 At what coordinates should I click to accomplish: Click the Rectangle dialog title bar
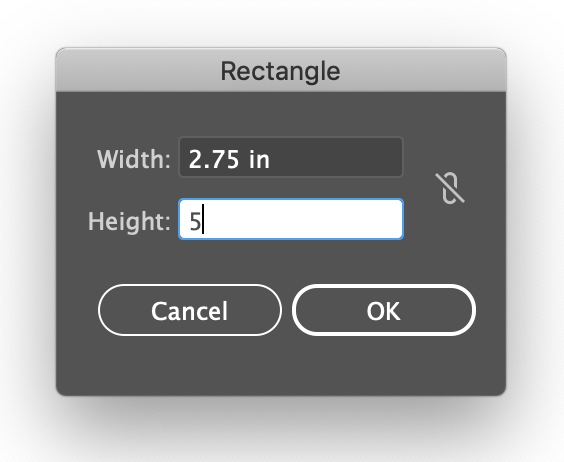point(281,70)
